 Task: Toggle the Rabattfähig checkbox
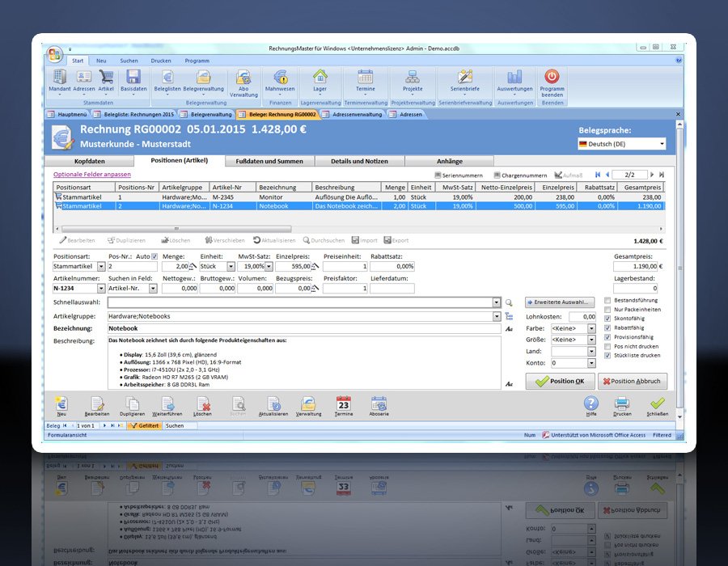point(607,328)
